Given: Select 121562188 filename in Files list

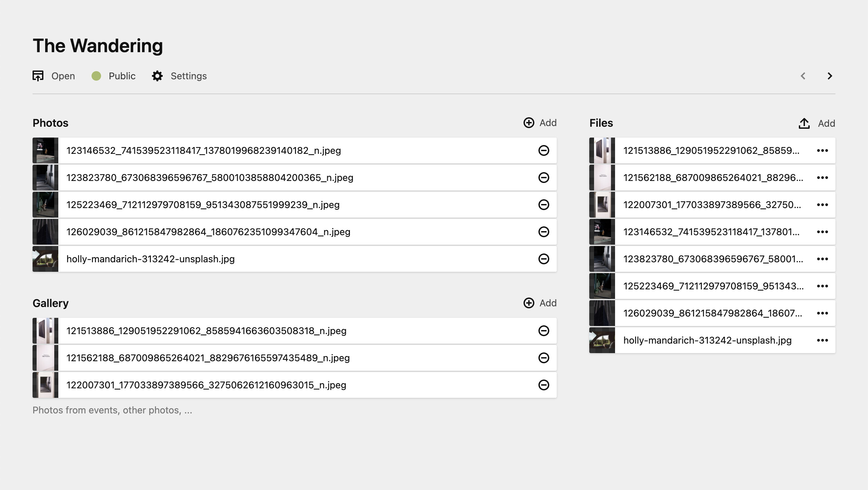Looking at the screenshot, I should point(713,178).
